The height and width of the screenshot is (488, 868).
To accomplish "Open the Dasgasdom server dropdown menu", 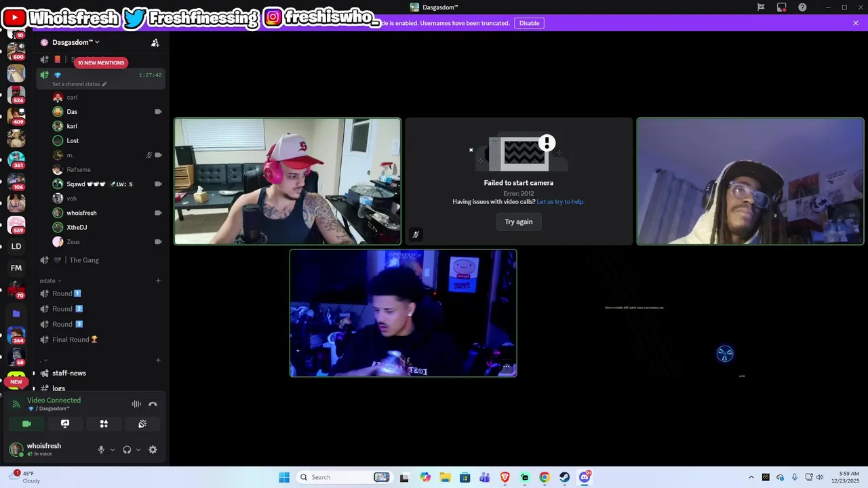I will click(x=75, y=43).
